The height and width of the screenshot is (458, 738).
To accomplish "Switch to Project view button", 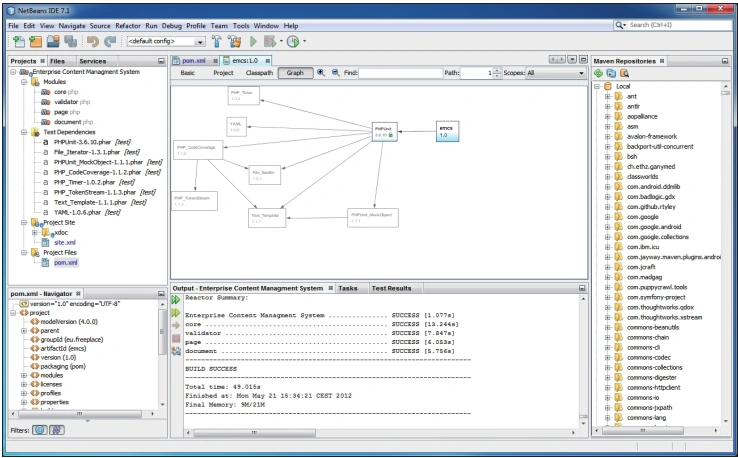I will tap(223, 72).
